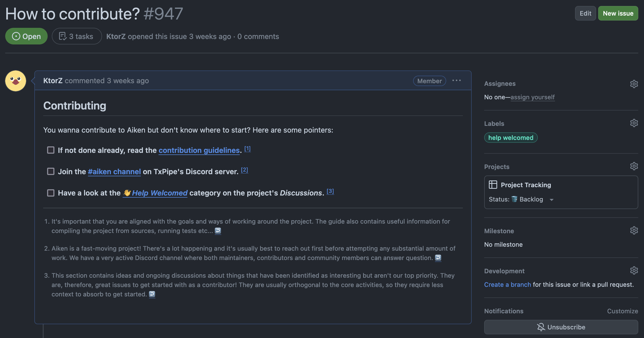Open the Development gear settings
Viewport: 644px width, 338px height.
(x=634, y=270)
